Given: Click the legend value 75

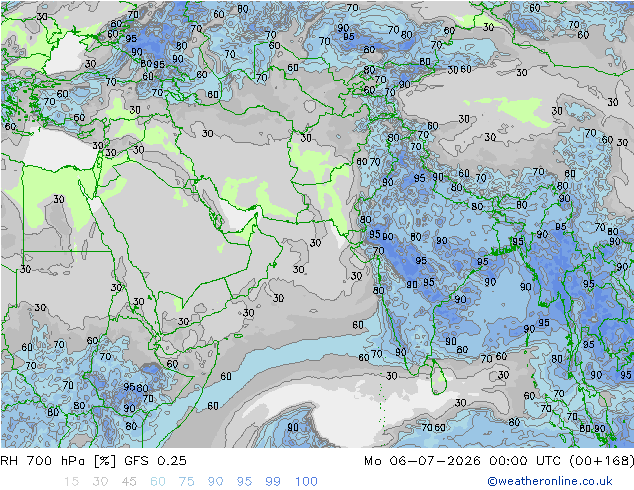Looking at the screenshot, I should (x=186, y=482).
